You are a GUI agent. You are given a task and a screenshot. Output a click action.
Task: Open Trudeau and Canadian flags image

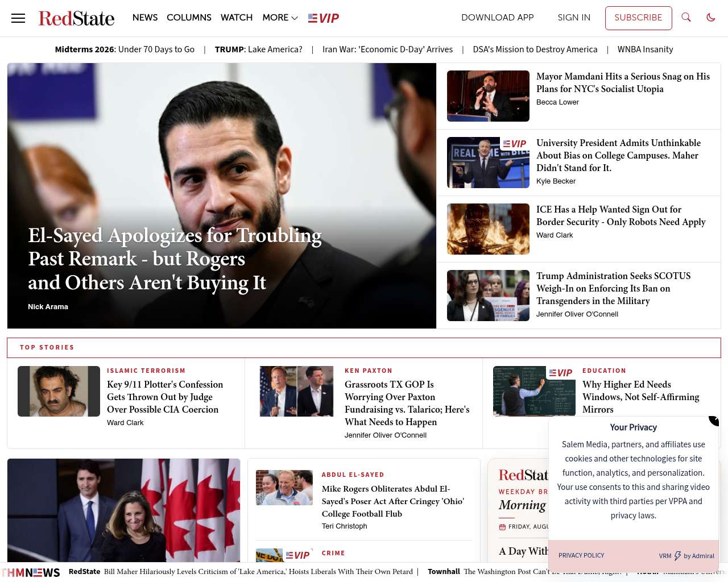pos(123,510)
